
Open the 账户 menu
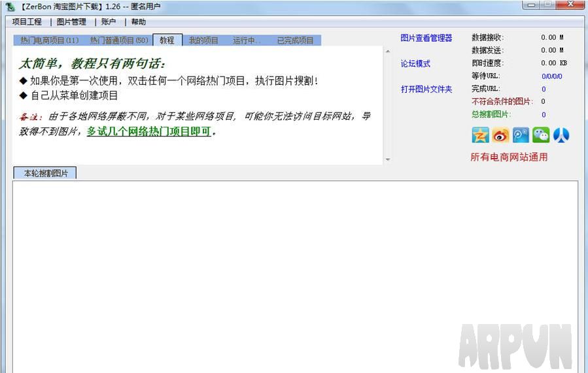point(109,22)
